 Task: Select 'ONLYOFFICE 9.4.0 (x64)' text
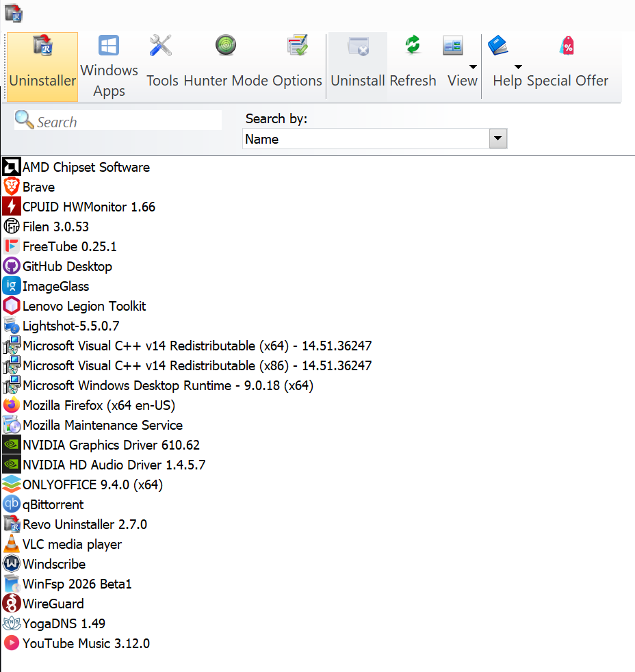click(92, 484)
